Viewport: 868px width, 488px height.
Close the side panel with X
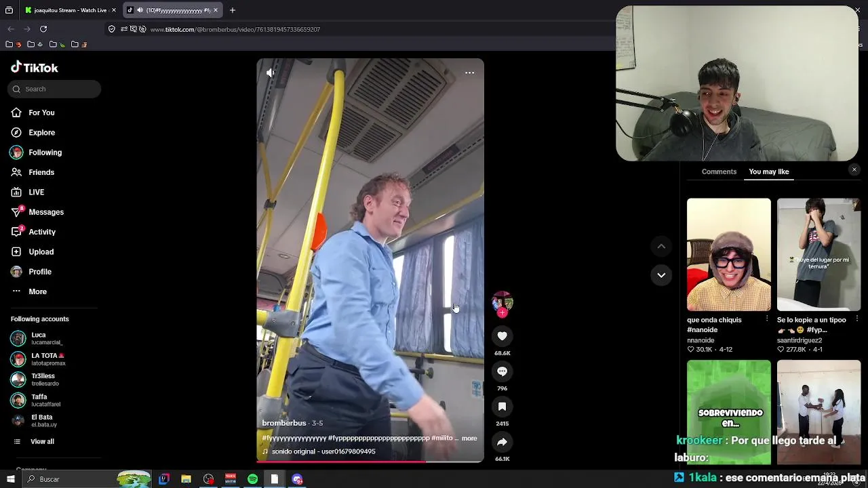coord(854,170)
